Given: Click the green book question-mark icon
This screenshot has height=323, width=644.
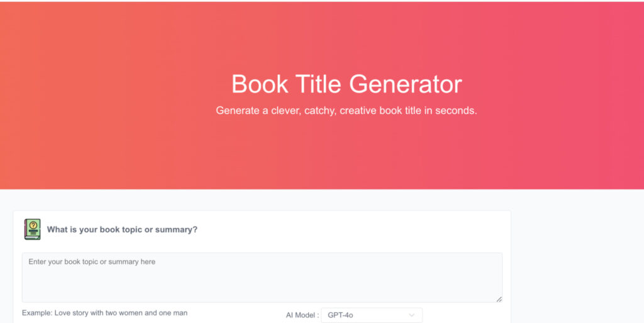Looking at the screenshot, I should coord(32,229).
